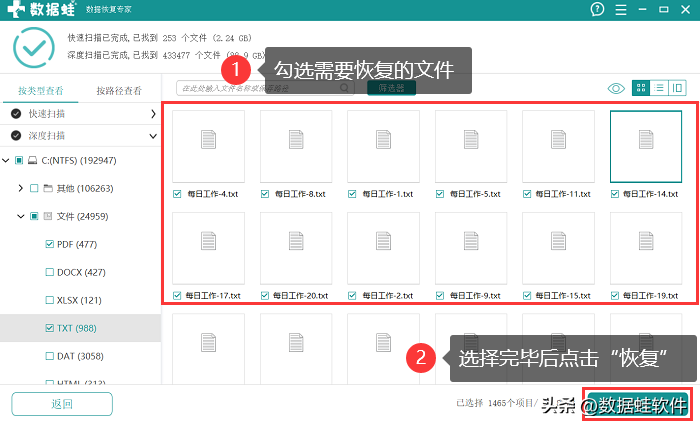Open the 每日工作-17.txt thumbnail

click(x=208, y=248)
